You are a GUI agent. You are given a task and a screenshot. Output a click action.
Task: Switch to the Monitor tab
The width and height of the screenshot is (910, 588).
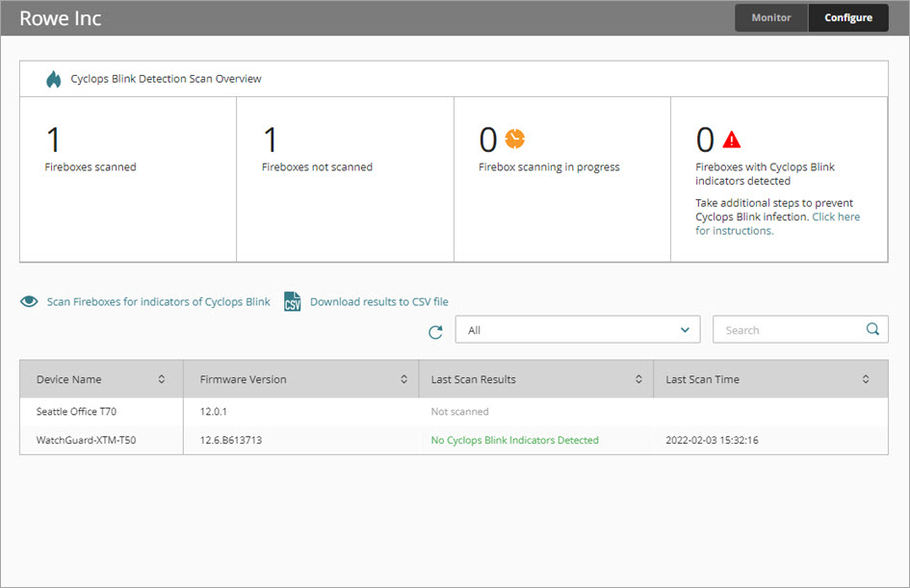tap(771, 17)
